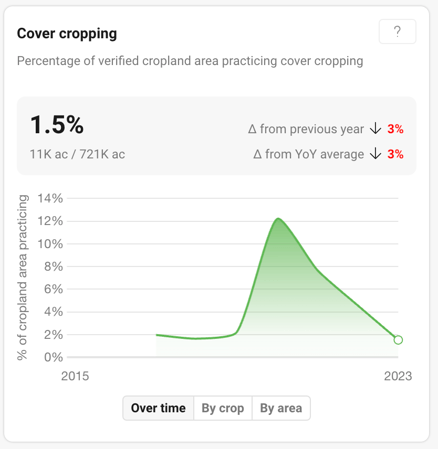This screenshot has width=438, height=449.
Task: Click the Cover cropping title
Action: 67,34
